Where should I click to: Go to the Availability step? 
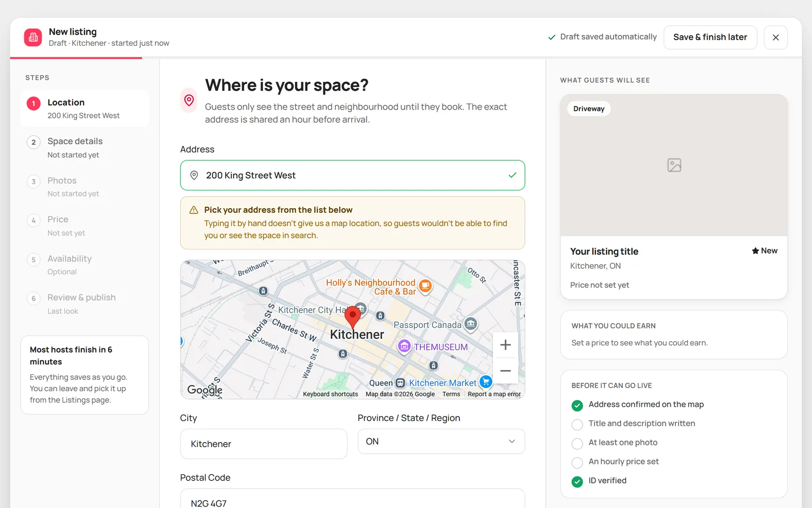tap(85, 265)
